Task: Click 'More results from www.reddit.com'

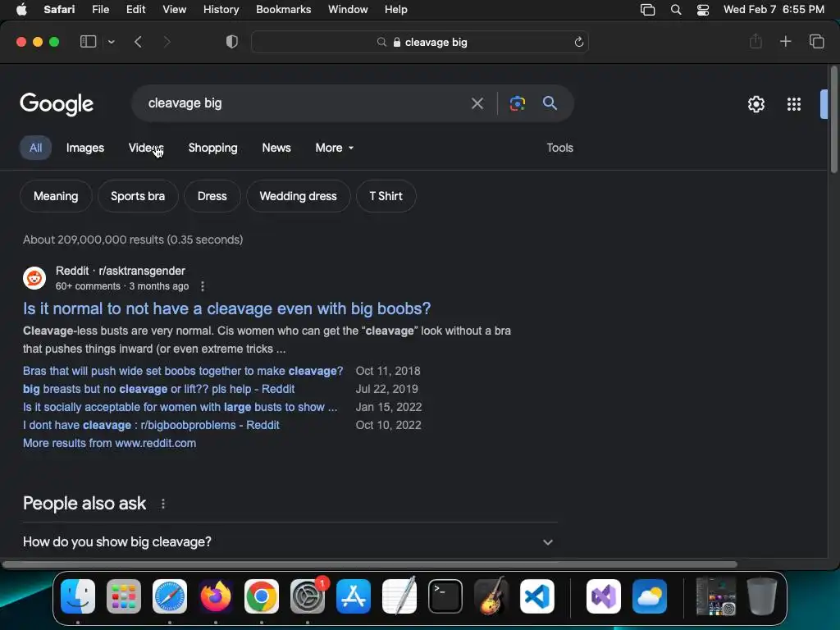Action: (109, 443)
